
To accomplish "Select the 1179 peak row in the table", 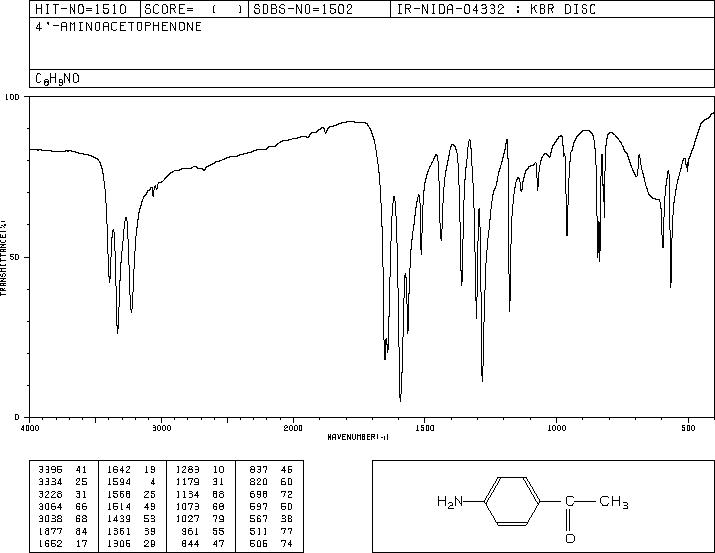I will pos(200,482).
